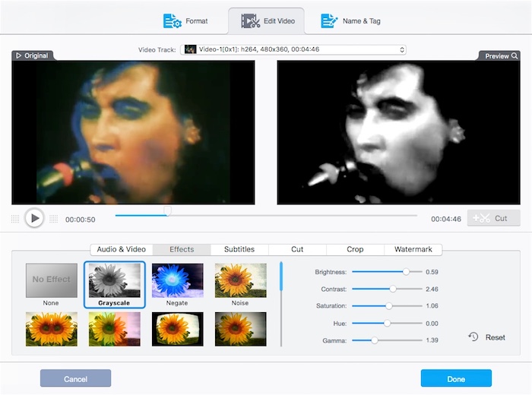Click the playback timeline handle
Image resolution: width=532 pixels, height=395 pixels.
tap(168, 211)
